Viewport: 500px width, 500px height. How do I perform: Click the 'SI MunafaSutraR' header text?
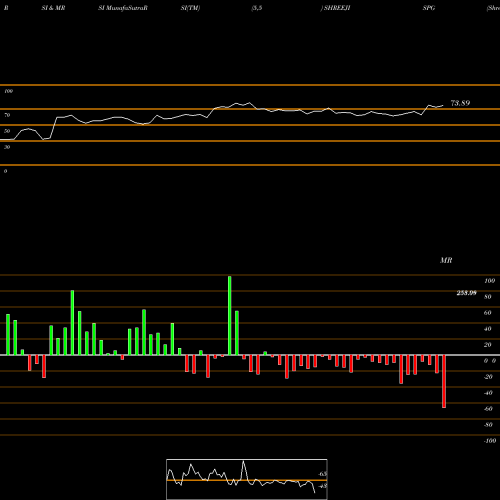coord(123,8)
